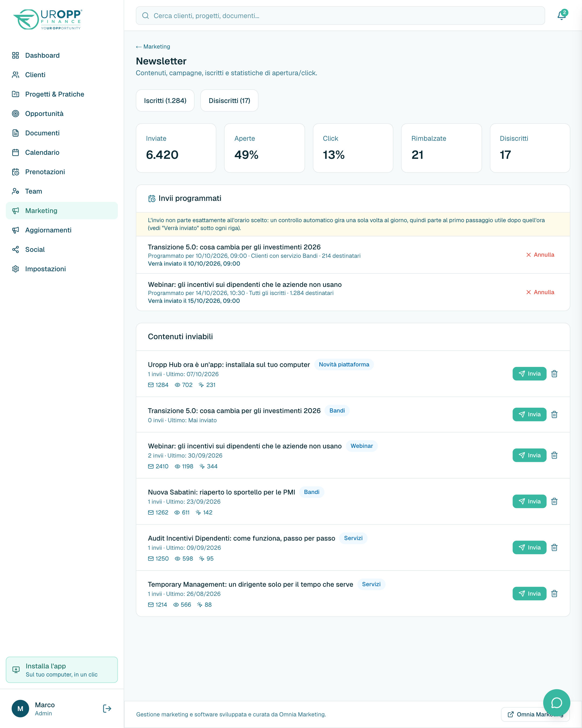Viewport: 582px width, 728px height.
Task: Click the Calendario calendar icon
Action: tap(16, 152)
